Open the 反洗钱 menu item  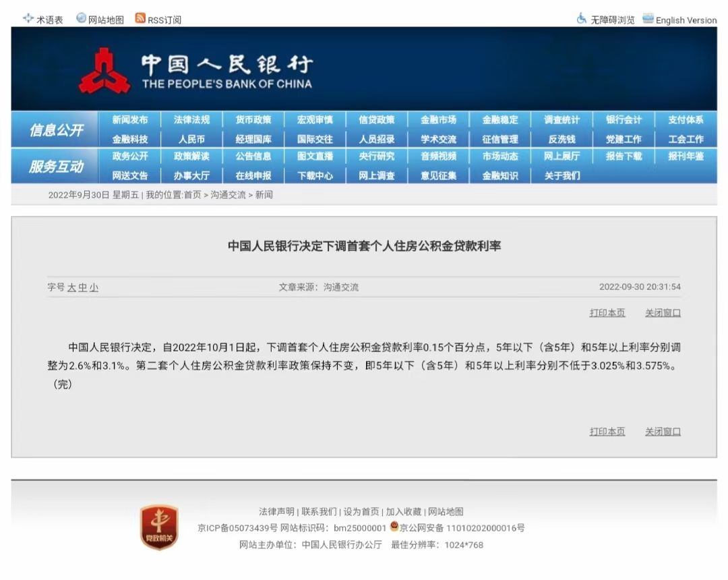(562, 140)
